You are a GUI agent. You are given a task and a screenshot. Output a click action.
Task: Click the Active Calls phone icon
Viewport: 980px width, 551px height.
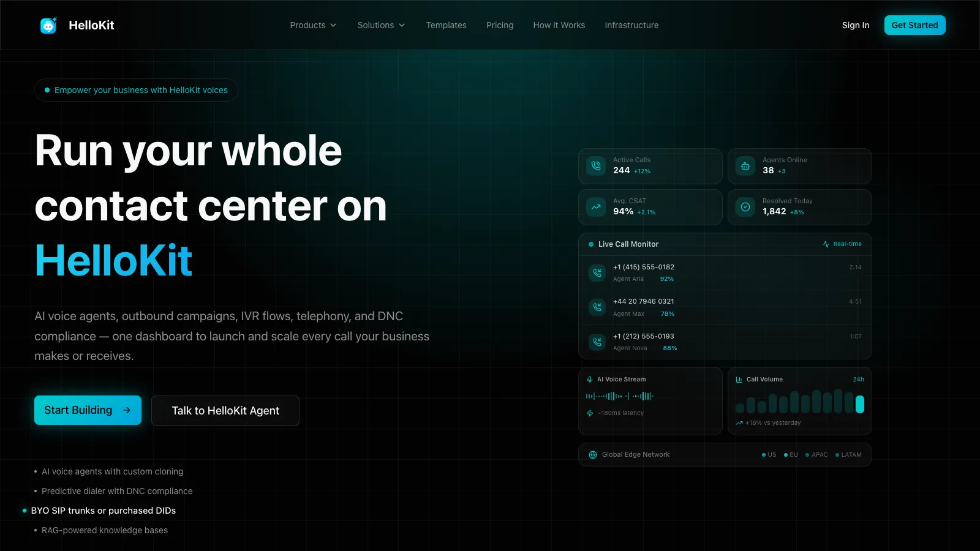click(596, 166)
